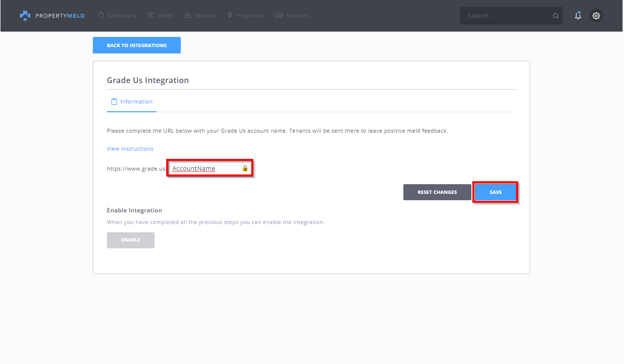Switch to the Information tab

[x=136, y=102]
